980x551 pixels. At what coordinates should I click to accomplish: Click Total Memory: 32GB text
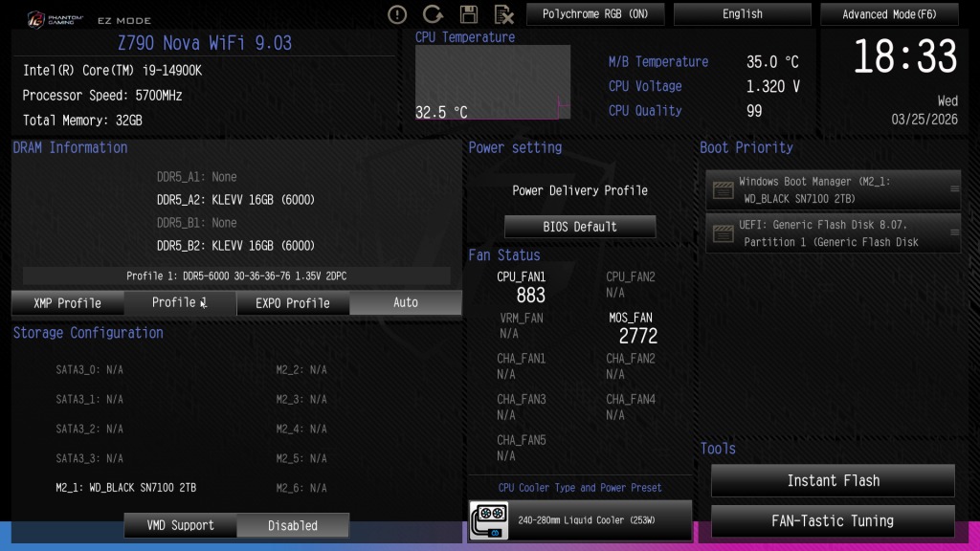(82, 121)
